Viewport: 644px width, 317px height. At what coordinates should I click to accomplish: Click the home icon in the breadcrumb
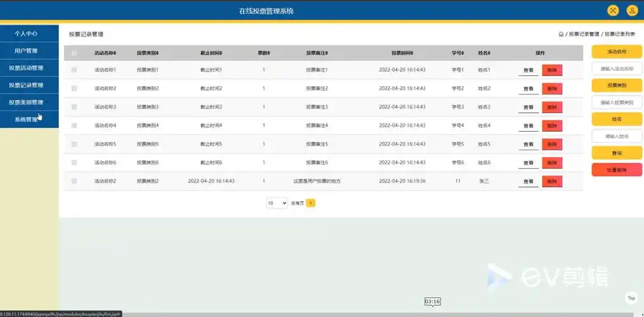pyautogui.click(x=561, y=34)
